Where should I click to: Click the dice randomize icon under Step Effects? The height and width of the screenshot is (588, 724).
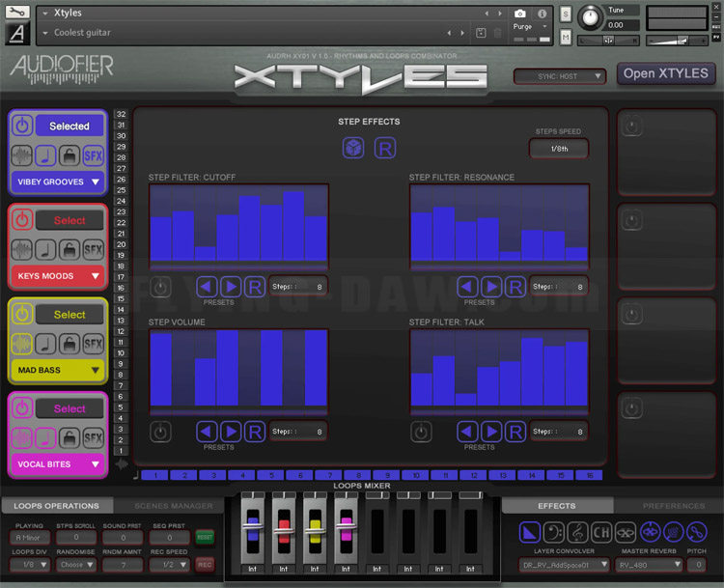353,149
